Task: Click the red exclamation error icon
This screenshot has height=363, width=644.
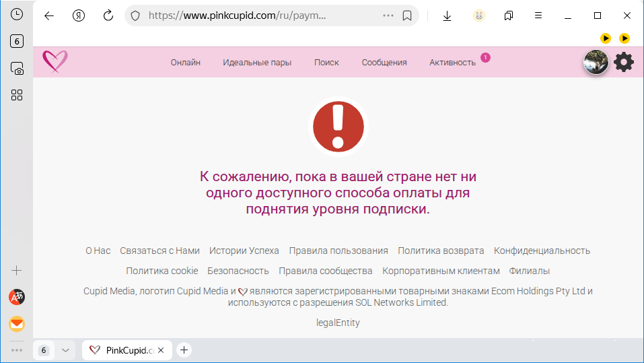Action: 338,127
